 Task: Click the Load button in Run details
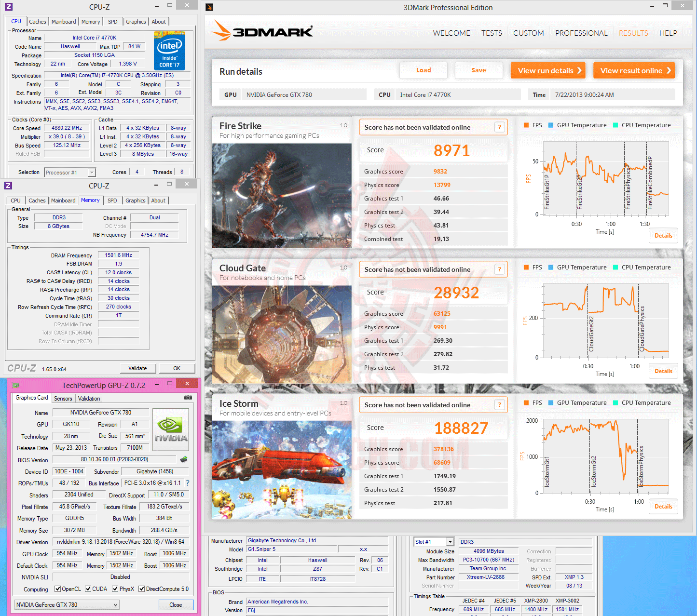click(x=424, y=70)
